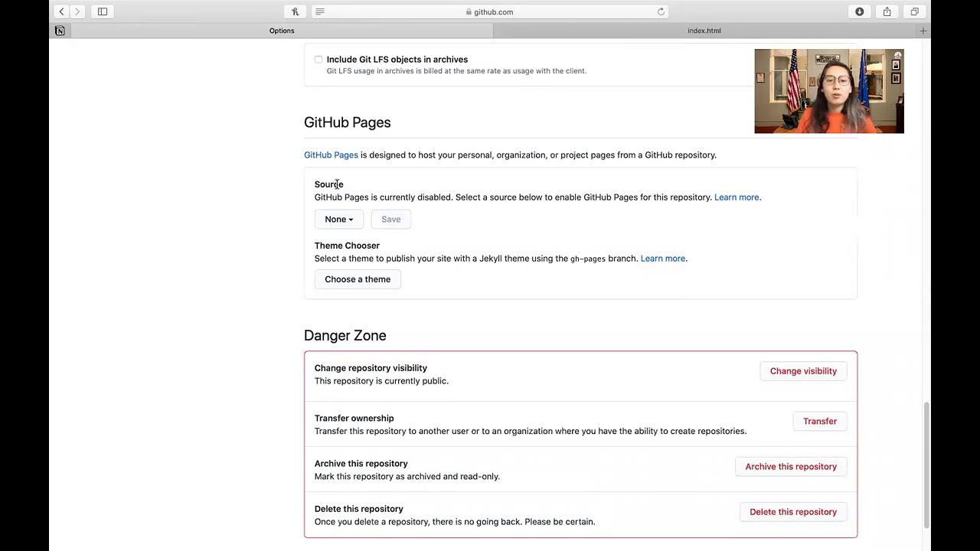
Task: Click the Change repository visibility label
Action: [371, 368]
